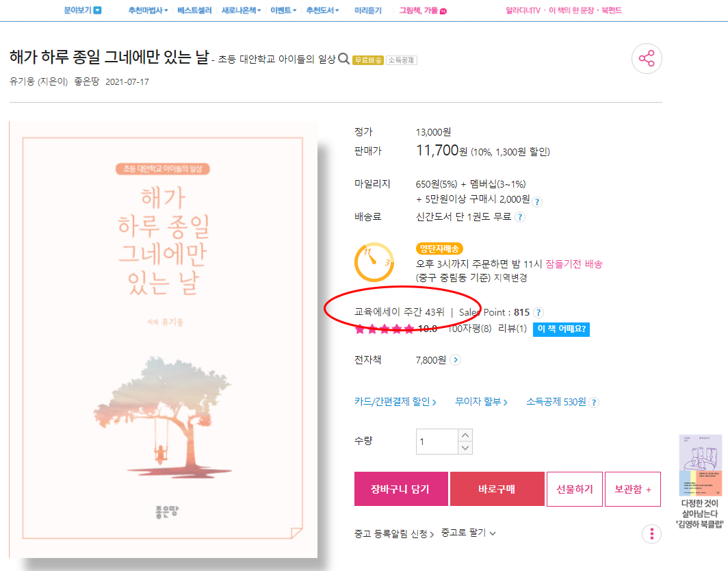Open the 미리듣기 menu item
Image resolution: width=728 pixels, height=571 pixels.
(x=367, y=10)
